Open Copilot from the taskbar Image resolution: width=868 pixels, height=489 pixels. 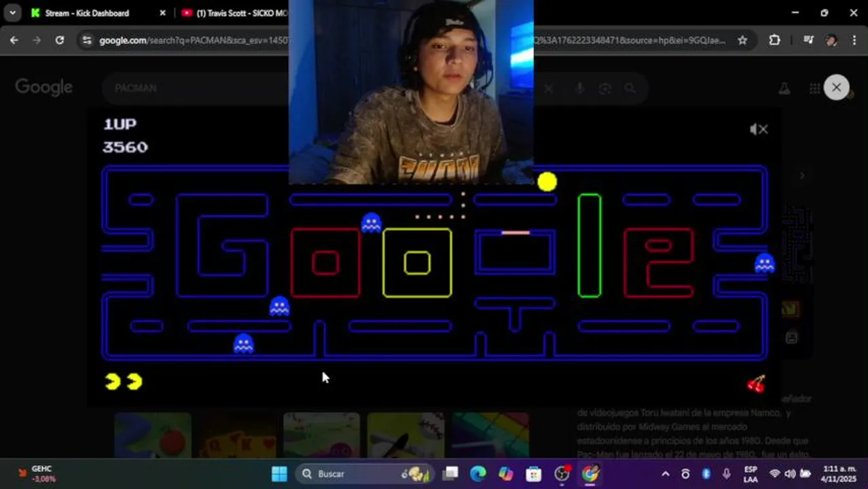click(x=506, y=473)
